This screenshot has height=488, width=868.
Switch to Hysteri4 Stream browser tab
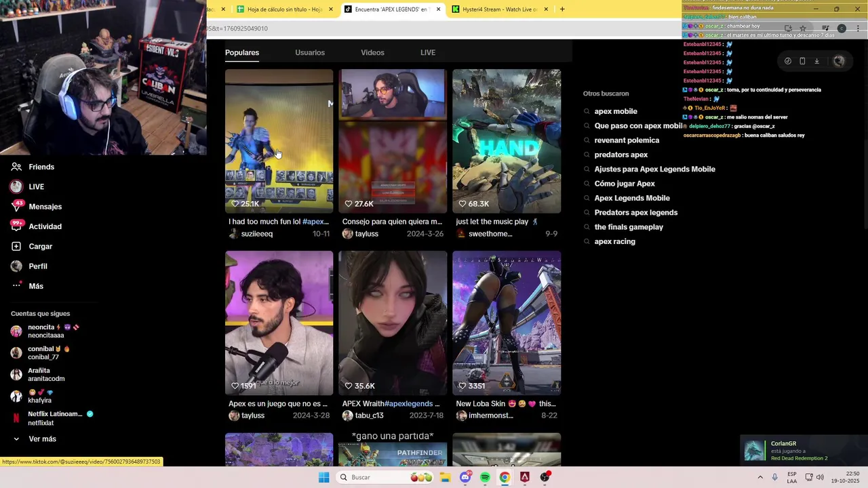pyautogui.click(x=500, y=9)
